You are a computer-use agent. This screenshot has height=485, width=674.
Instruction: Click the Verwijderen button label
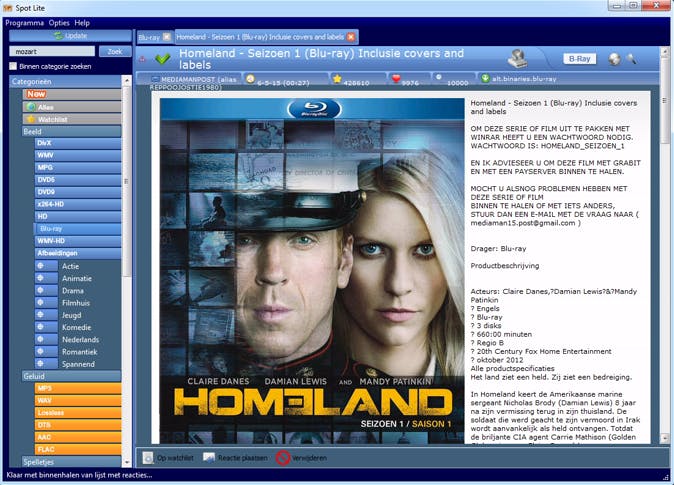pyautogui.click(x=309, y=458)
